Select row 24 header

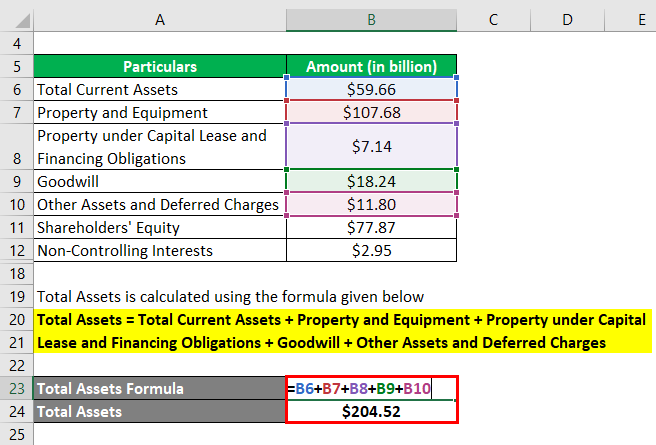pyautogui.click(x=17, y=412)
